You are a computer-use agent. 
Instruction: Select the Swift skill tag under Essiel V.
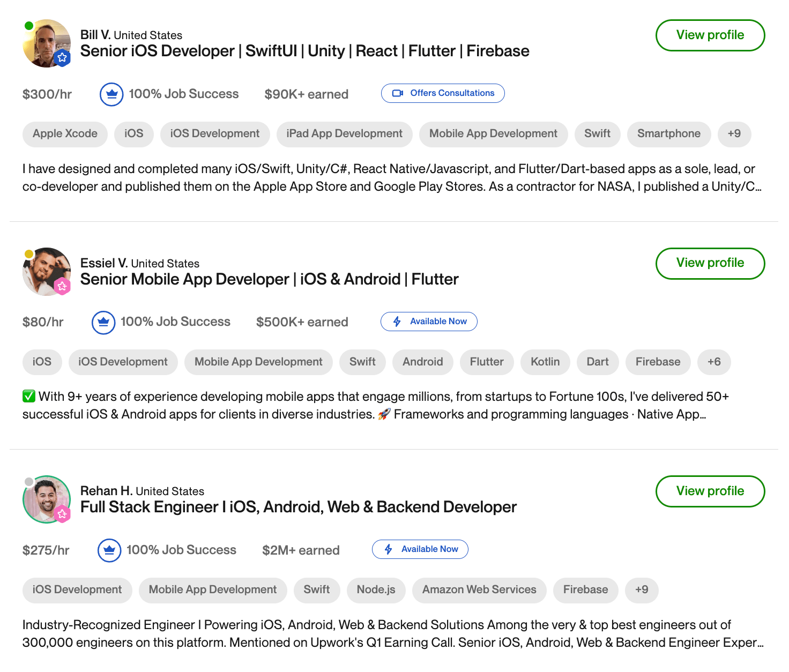coord(362,362)
